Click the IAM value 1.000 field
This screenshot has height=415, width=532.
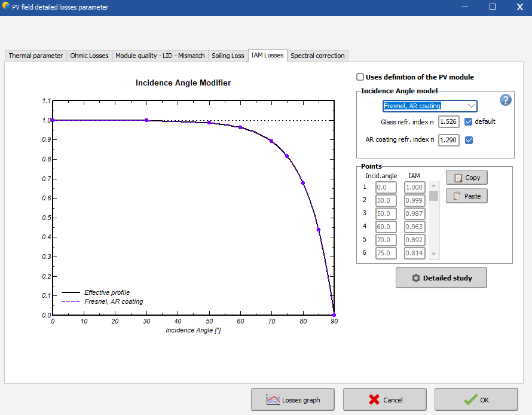[415, 187]
